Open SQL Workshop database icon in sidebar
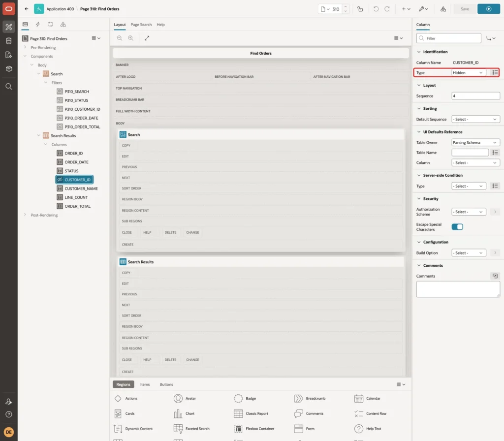The height and width of the screenshot is (441, 504). pyautogui.click(x=9, y=41)
